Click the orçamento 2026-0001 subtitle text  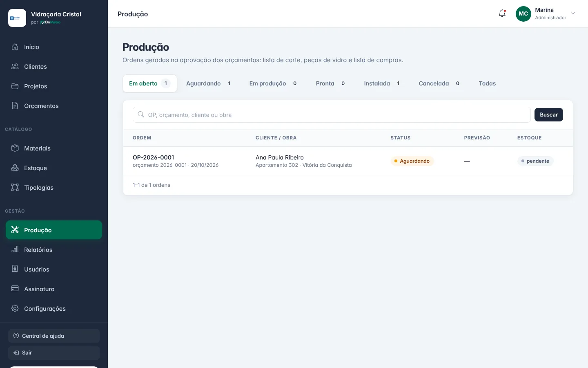coord(176,165)
